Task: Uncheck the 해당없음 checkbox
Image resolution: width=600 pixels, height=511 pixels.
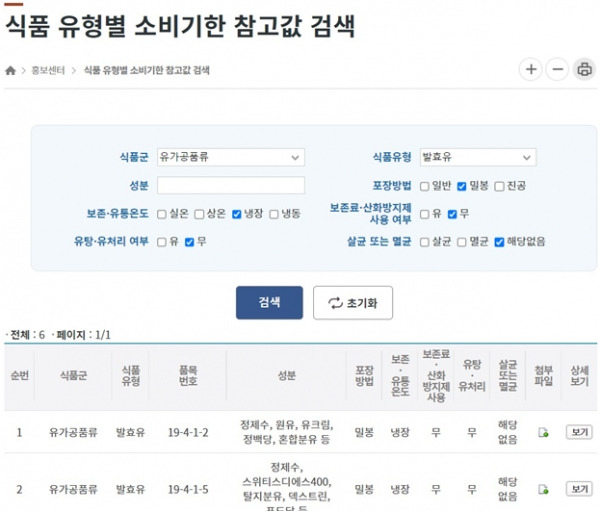Action: pos(499,242)
